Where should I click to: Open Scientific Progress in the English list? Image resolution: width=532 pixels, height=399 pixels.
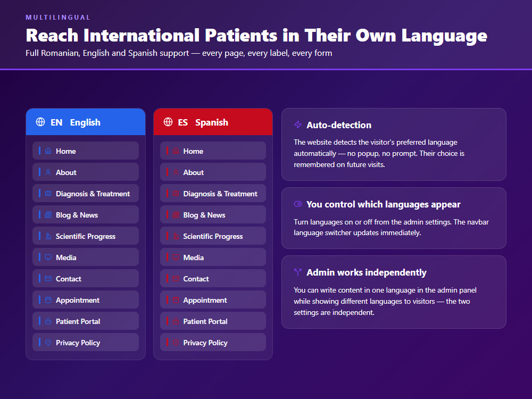click(x=86, y=236)
